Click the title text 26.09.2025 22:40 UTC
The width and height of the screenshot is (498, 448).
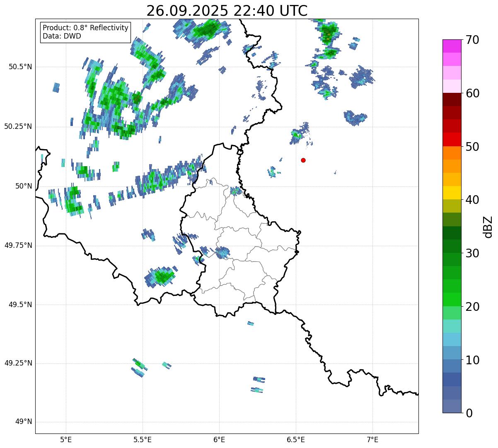click(227, 10)
